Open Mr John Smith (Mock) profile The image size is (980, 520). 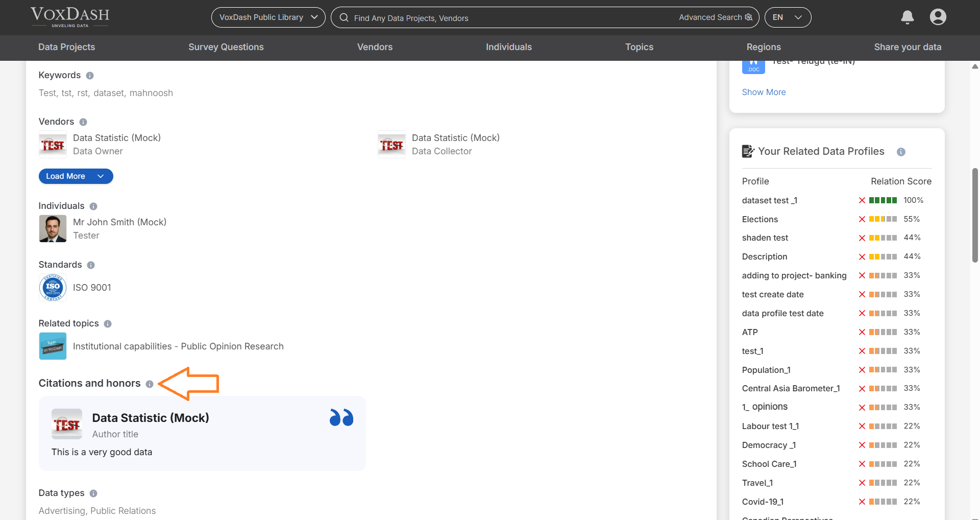click(119, 222)
